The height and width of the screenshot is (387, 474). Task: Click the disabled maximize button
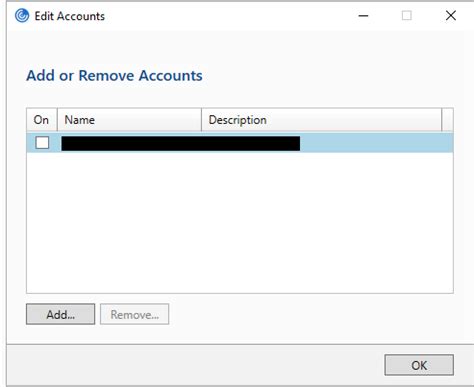407,16
